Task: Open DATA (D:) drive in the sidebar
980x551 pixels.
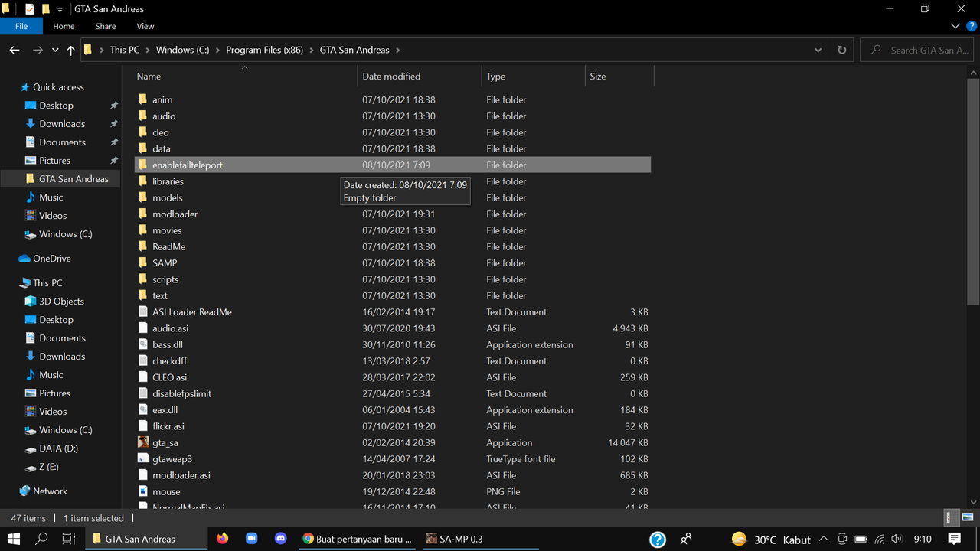Action: pyautogui.click(x=58, y=448)
